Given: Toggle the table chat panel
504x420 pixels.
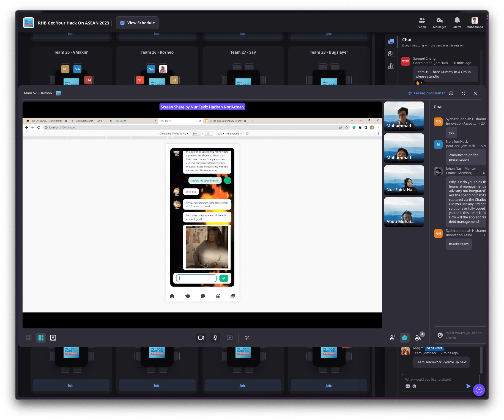Looking at the screenshot, I should pos(405,338).
